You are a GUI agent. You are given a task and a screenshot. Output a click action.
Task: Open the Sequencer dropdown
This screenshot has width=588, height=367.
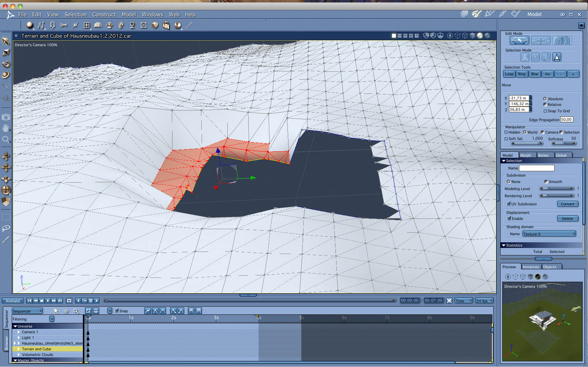tap(27, 311)
